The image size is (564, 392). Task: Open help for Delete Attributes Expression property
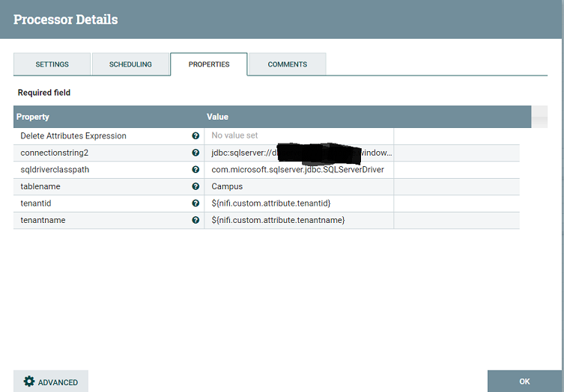(195, 136)
